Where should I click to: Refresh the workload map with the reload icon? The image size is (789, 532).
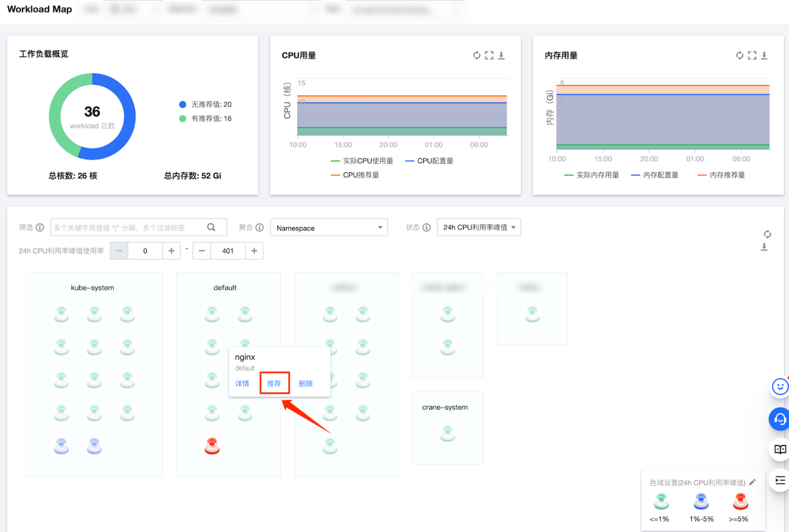click(767, 234)
